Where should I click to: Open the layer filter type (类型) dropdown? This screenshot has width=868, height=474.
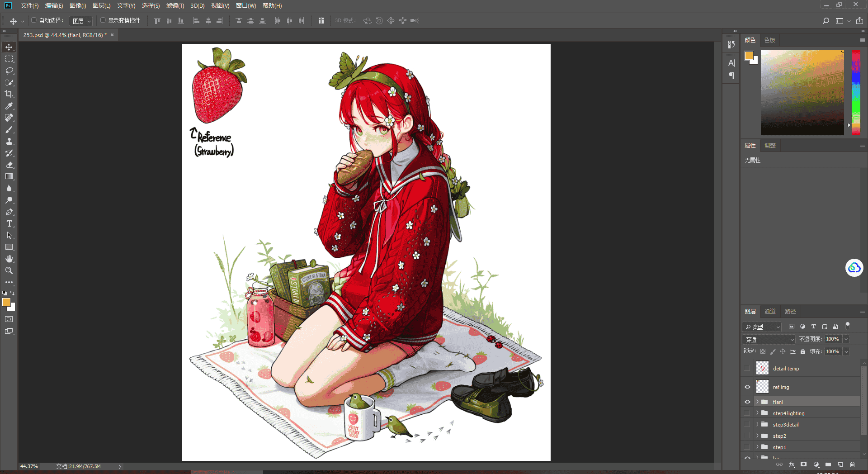click(762, 327)
